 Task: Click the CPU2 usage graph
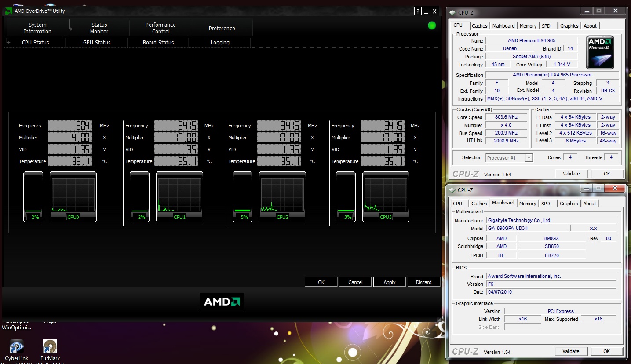(282, 196)
